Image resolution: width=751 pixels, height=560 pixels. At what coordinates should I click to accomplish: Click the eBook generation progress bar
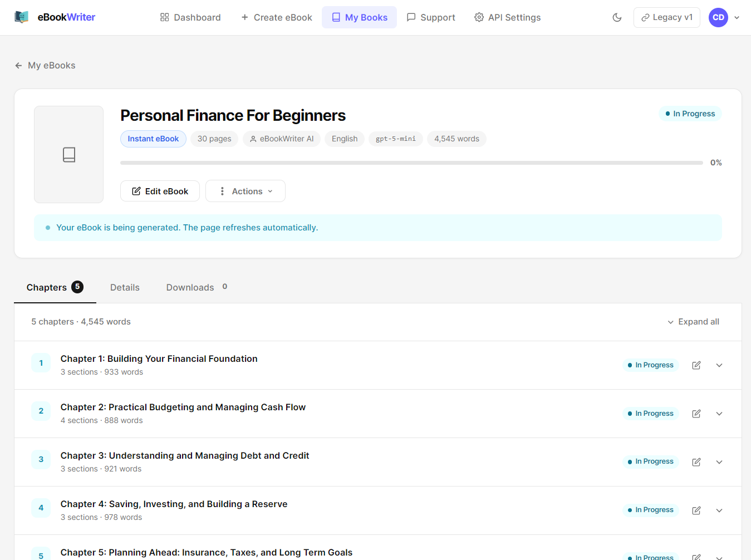point(411,163)
